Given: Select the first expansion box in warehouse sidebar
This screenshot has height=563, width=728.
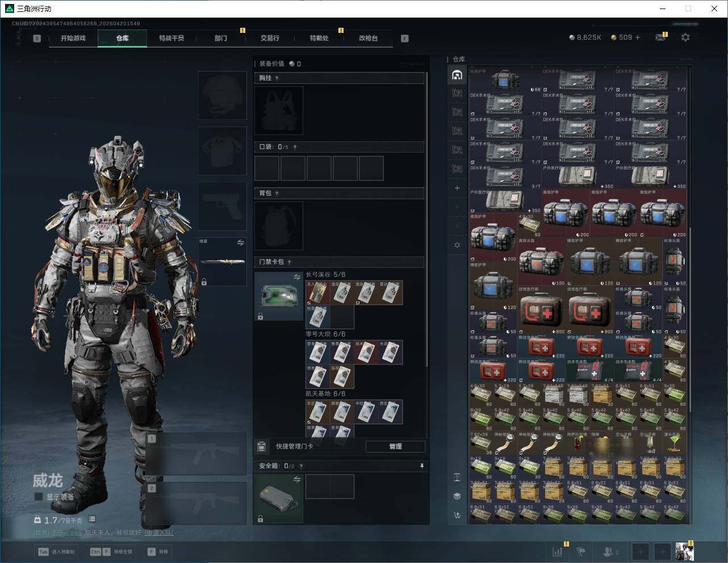Looking at the screenshot, I should [x=457, y=93].
